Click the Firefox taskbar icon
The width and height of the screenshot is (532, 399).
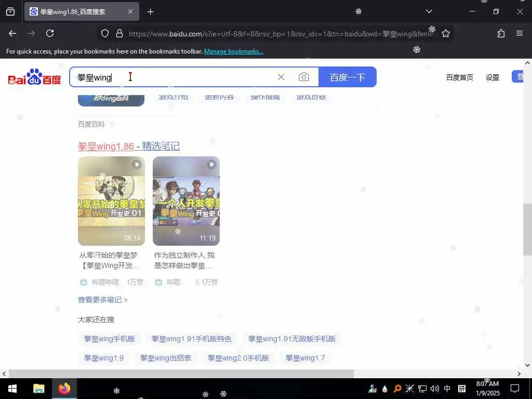tap(64, 389)
